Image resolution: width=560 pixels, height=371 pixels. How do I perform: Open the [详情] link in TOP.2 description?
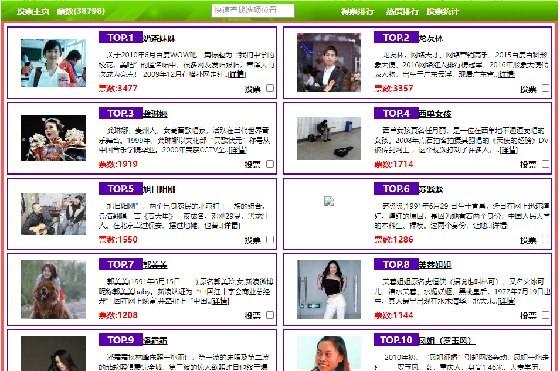pyautogui.click(x=506, y=74)
